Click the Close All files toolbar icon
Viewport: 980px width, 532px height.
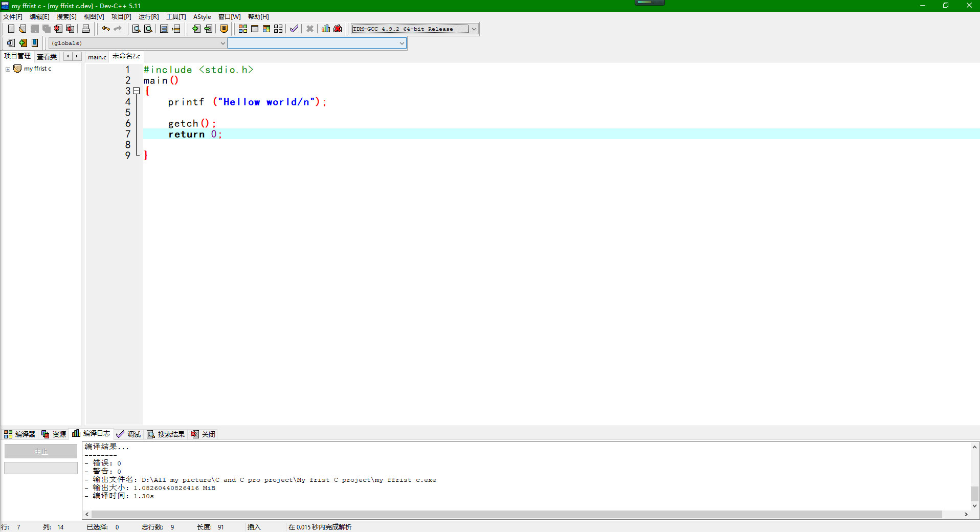(70, 29)
